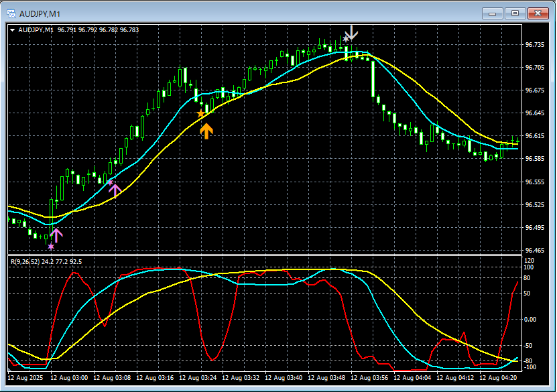
Task: Click the 12 Aug 04:20 time label
Action: 498,378
